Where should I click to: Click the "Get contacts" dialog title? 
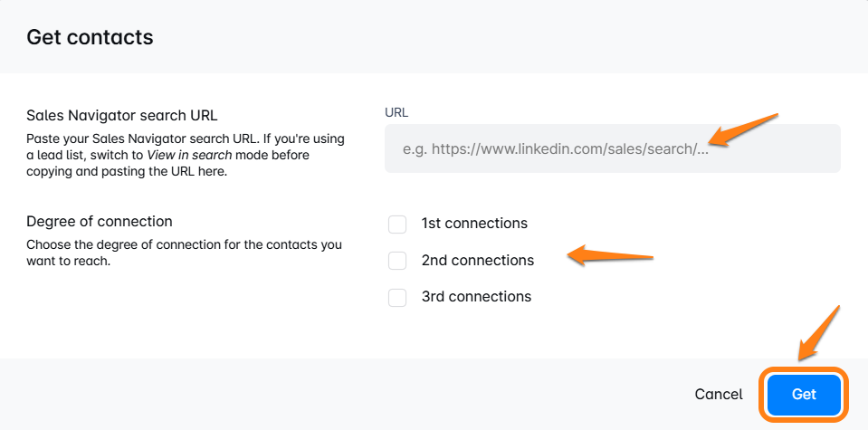pos(90,37)
